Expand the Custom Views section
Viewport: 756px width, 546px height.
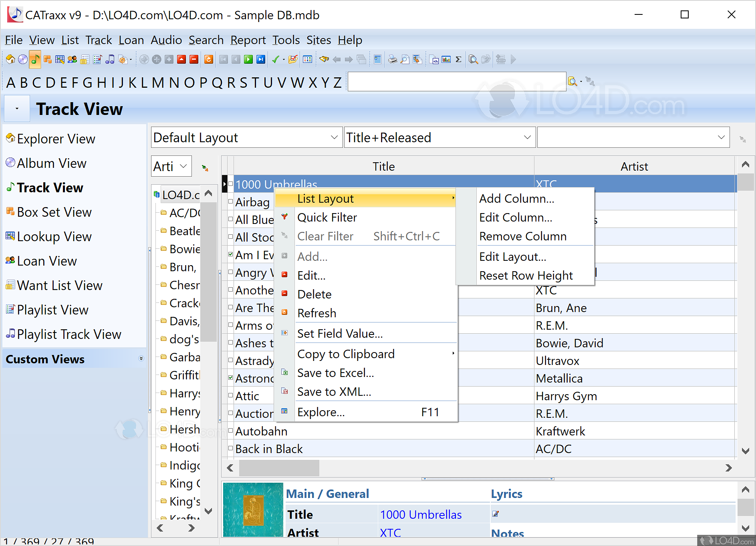141,359
